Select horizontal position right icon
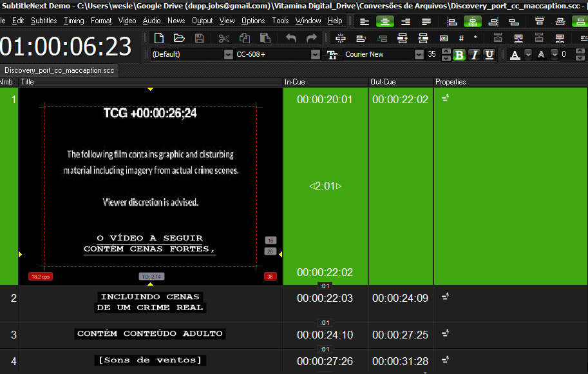Viewport: 588px width, 374px height. coord(493,22)
